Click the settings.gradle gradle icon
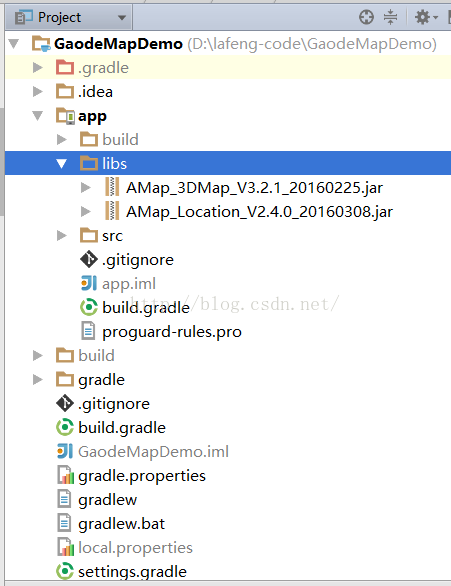Image resolution: width=451 pixels, height=586 pixels. [x=65, y=571]
